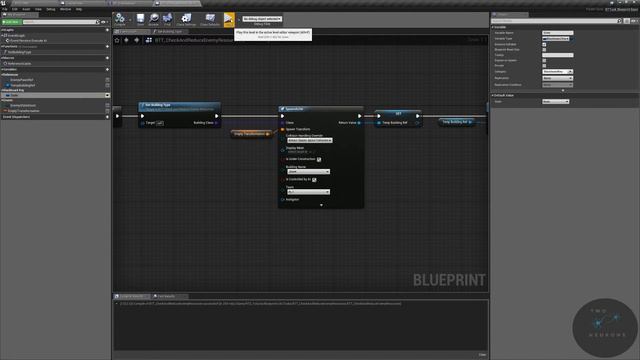640x360 pixels.
Task: Click the SpawnActor node title
Action: click(x=294, y=109)
